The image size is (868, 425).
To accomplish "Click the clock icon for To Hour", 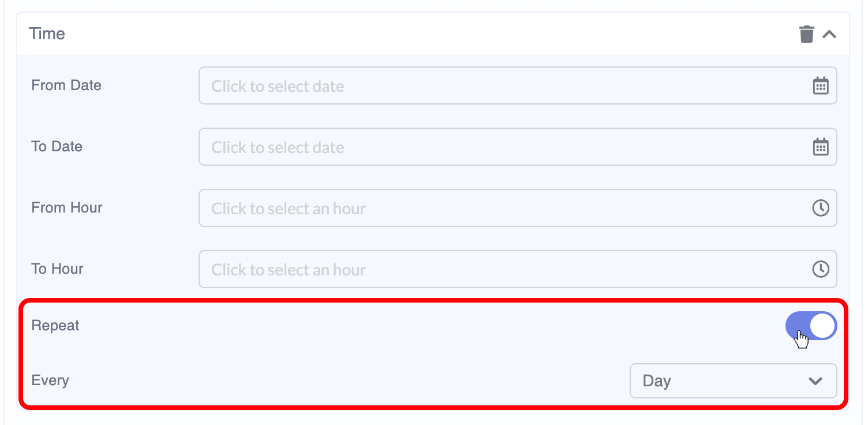I will coord(820,270).
